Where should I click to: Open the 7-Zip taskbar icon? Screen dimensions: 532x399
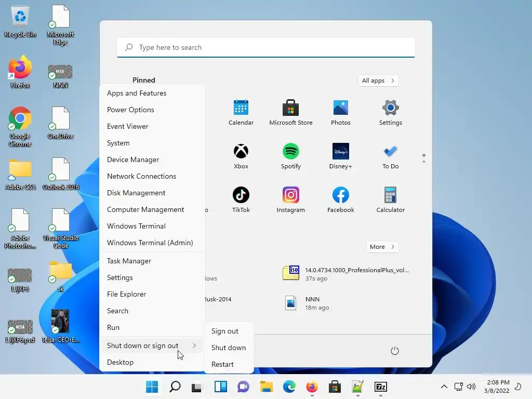click(x=381, y=387)
